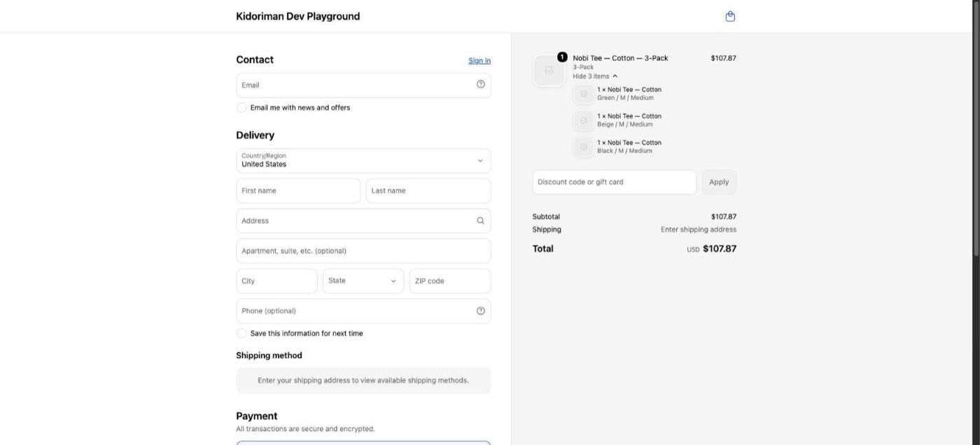Viewport: 980px width, 445px height.
Task: Focus the City input field
Action: point(276,281)
